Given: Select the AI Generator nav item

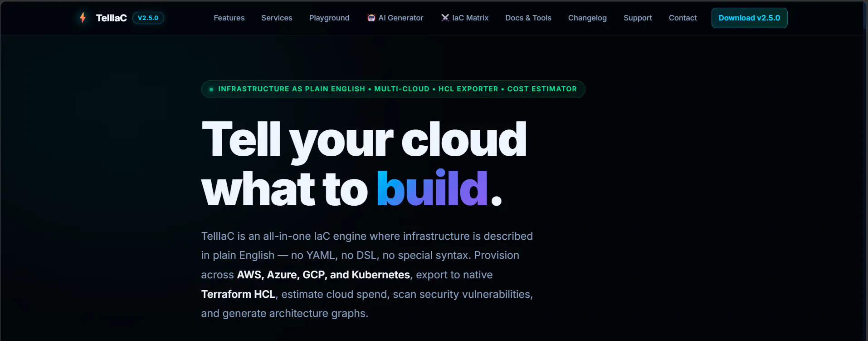Looking at the screenshot, I should tap(395, 18).
